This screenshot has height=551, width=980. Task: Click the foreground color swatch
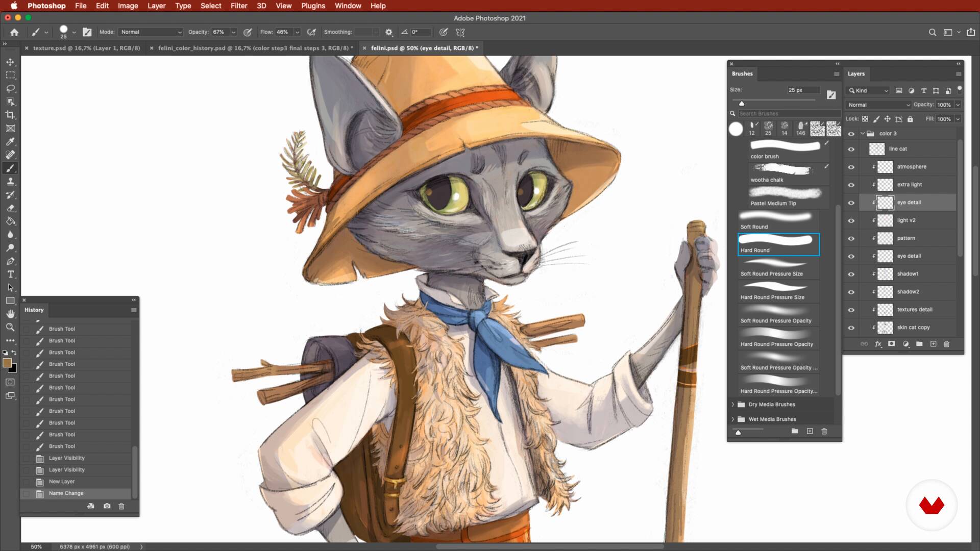pos(7,363)
